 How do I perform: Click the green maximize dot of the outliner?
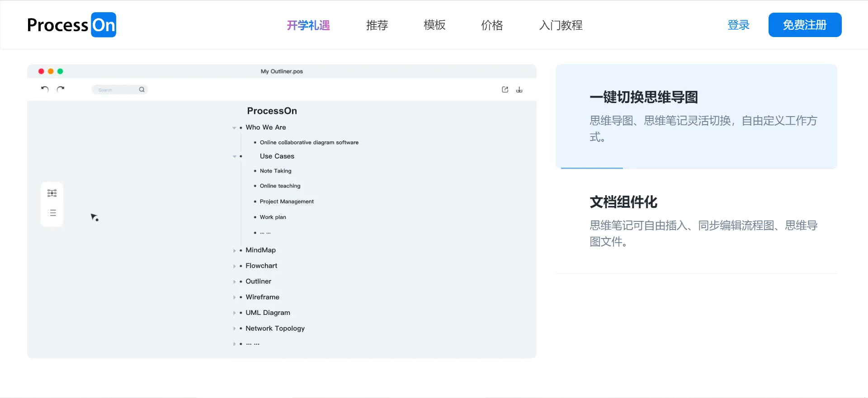tap(60, 71)
